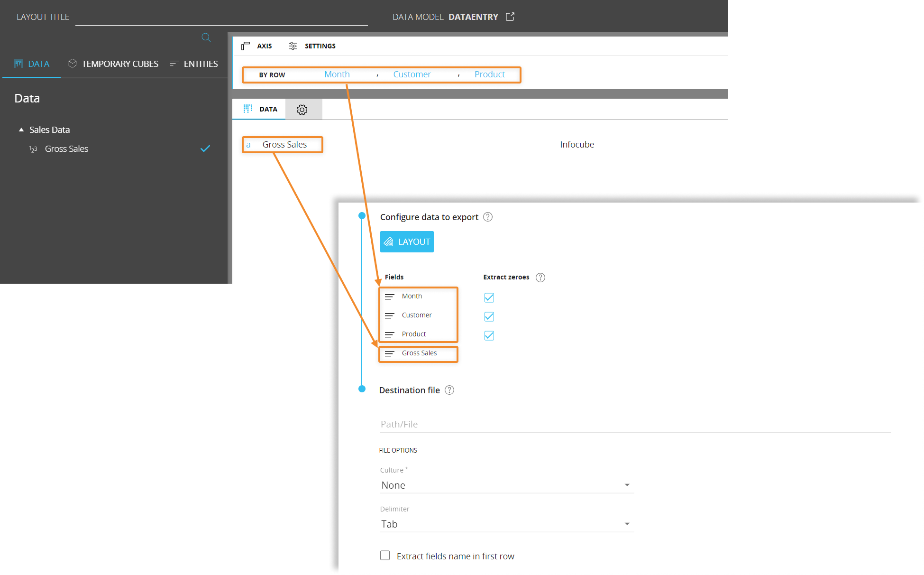The image size is (924, 575).
Task: Open the gear settings tab icon
Action: pos(302,110)
